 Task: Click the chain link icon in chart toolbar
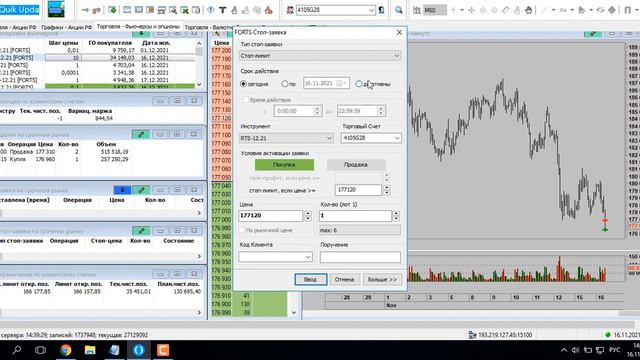coord(600,10)
